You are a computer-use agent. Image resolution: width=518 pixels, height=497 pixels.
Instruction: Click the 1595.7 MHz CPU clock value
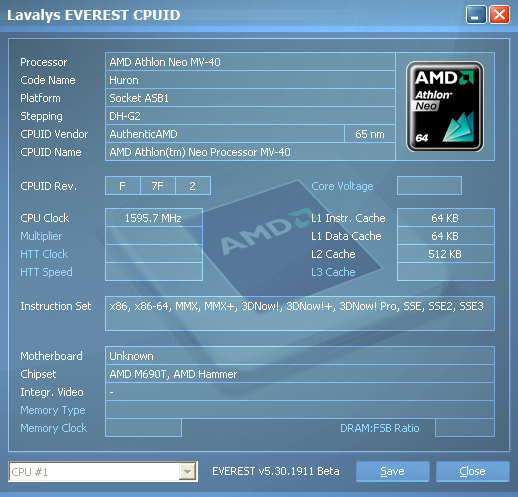(154, 218)
